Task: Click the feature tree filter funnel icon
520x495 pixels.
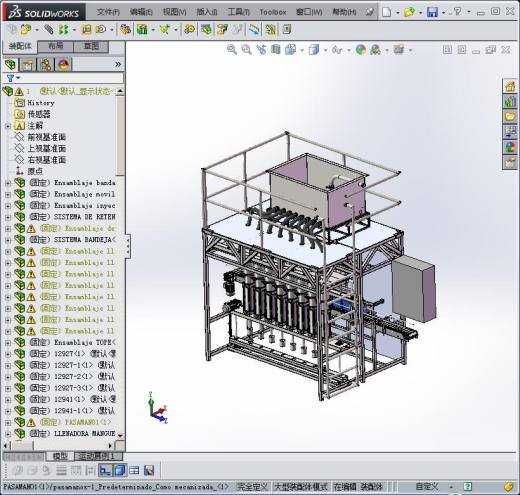Action: 10,78
